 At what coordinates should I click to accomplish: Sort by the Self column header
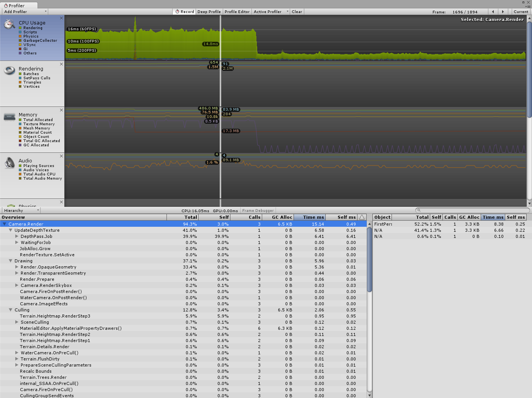(214, 217)
